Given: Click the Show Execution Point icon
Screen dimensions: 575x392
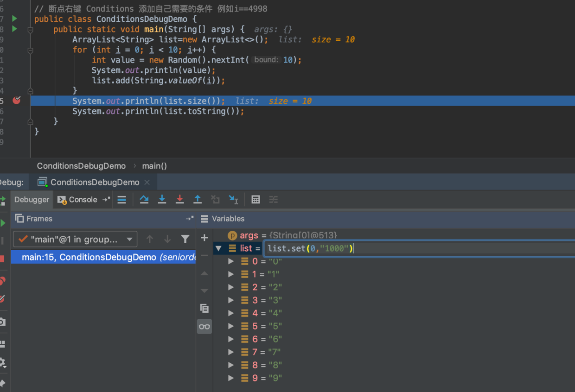Looking at the screenshot, I should 121,200.
